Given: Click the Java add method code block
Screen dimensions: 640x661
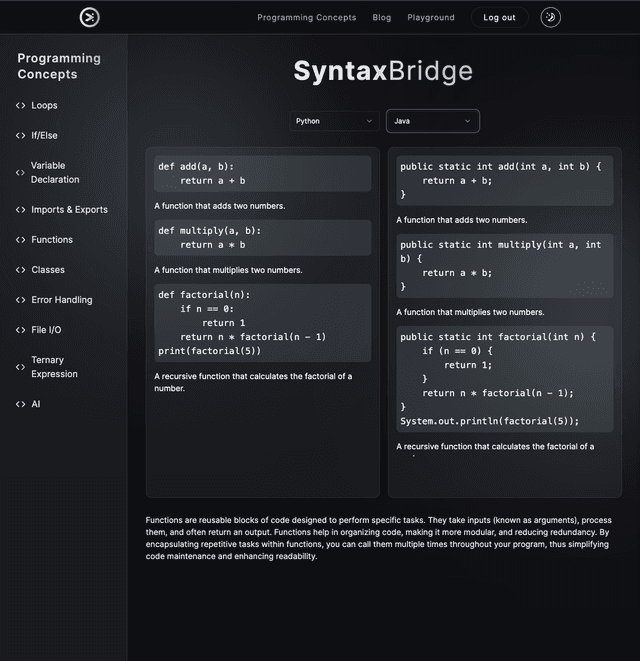Looking at the screenshot, I should tap(504, 180).
